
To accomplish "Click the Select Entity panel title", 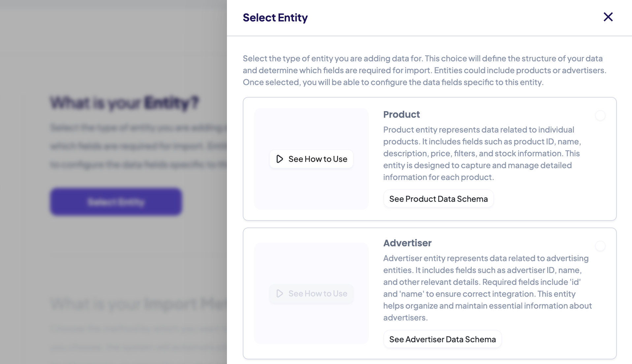I will click(x=275, y=17).
